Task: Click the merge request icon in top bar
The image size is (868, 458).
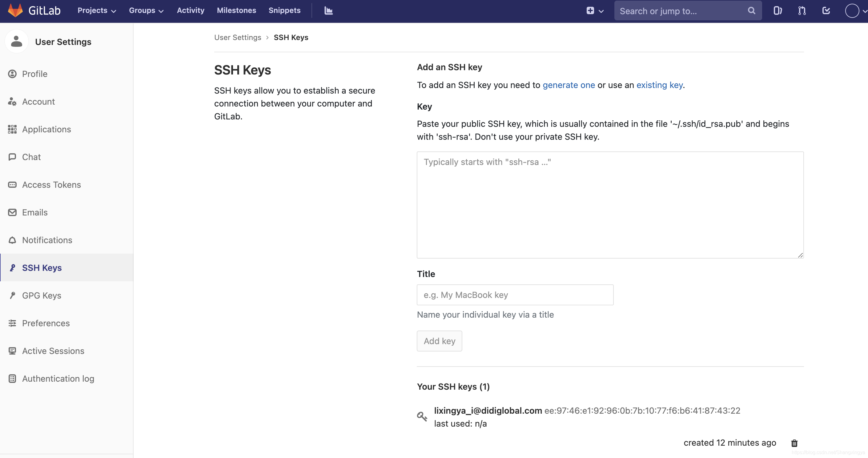Action: [801, 10]
